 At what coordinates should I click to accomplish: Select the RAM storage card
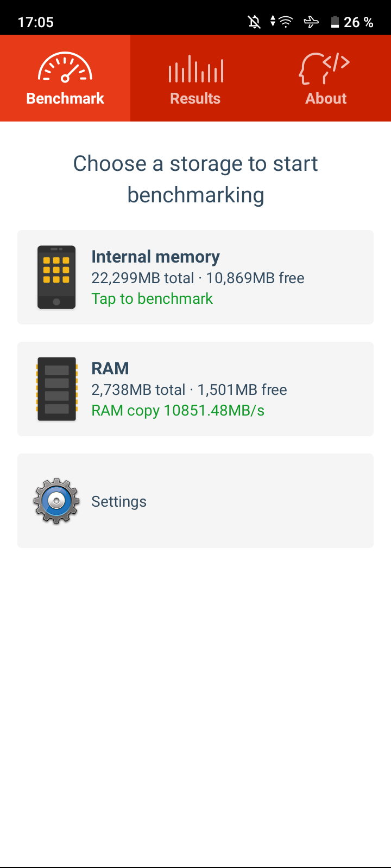tap(195, 389)
